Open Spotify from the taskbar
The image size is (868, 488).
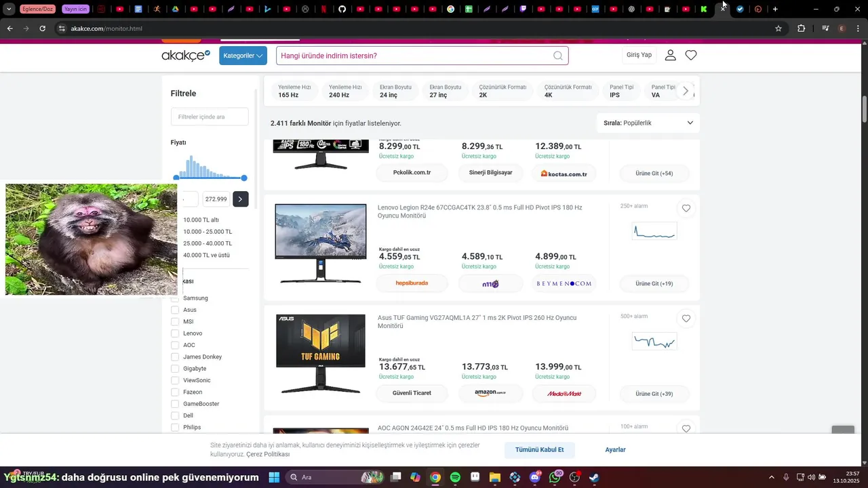pos(455,477)
